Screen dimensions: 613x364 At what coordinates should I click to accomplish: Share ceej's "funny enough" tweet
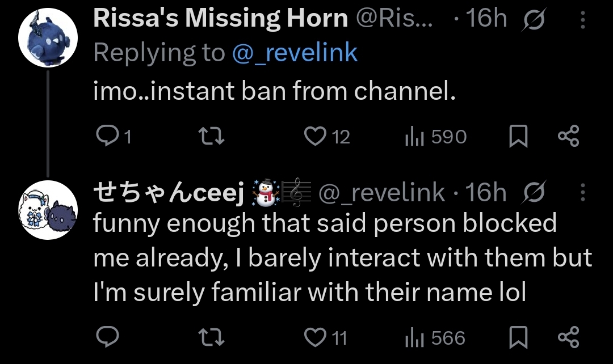click(x=568, y=338)
